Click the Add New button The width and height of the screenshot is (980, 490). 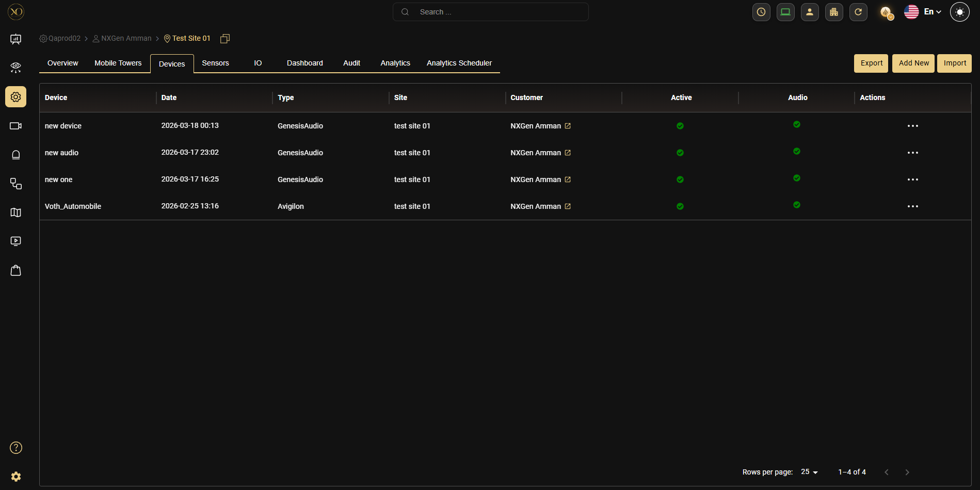(x=913, y=63)
